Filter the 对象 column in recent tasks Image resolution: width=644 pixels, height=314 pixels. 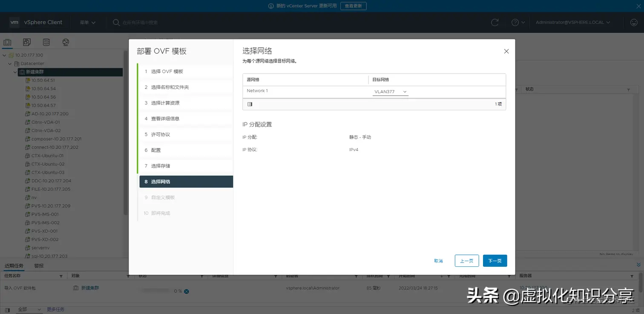pos(128,276)
